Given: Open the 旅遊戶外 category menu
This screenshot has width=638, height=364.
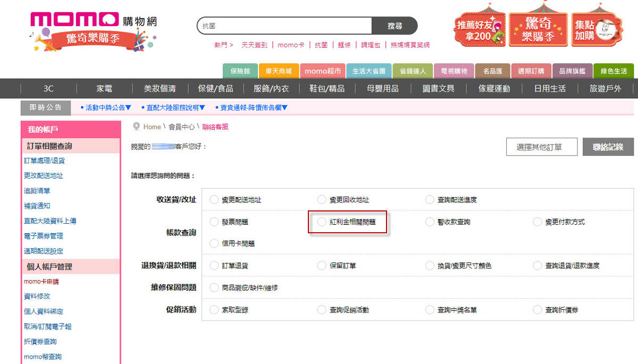Looking at the screenshot, I should pos(605,89).
